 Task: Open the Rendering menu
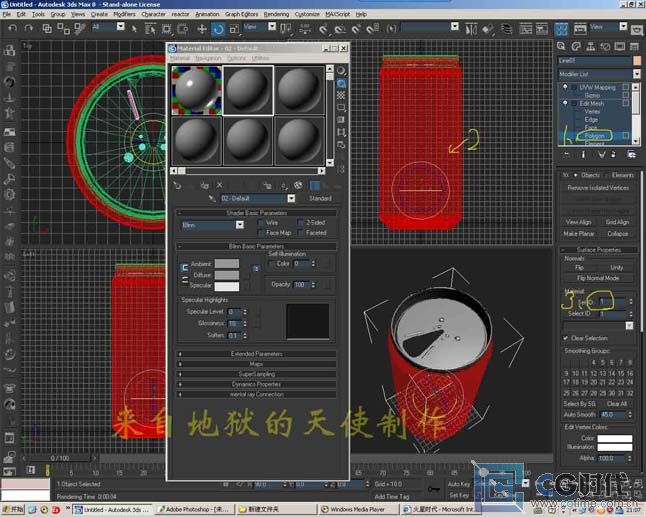click(276, 14)
